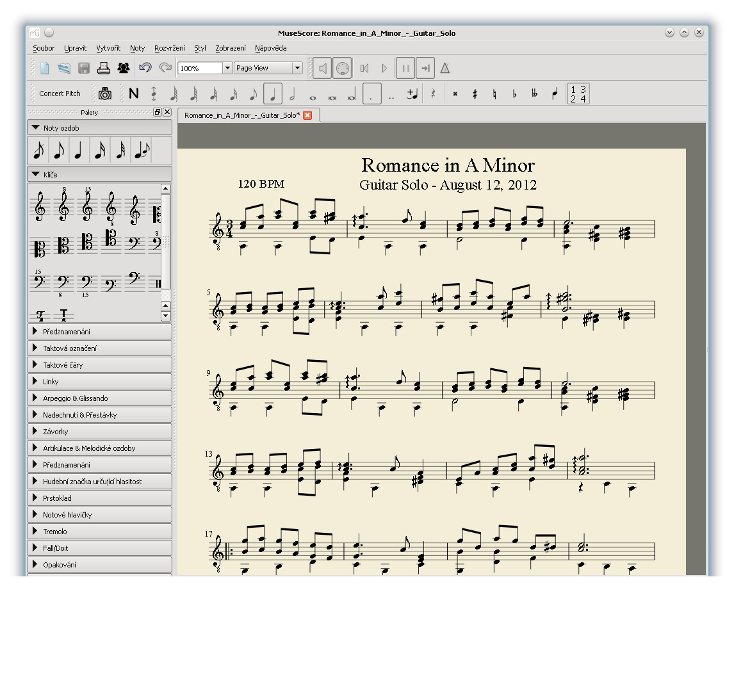Toggle the quarter note duration button

(272, 94)
